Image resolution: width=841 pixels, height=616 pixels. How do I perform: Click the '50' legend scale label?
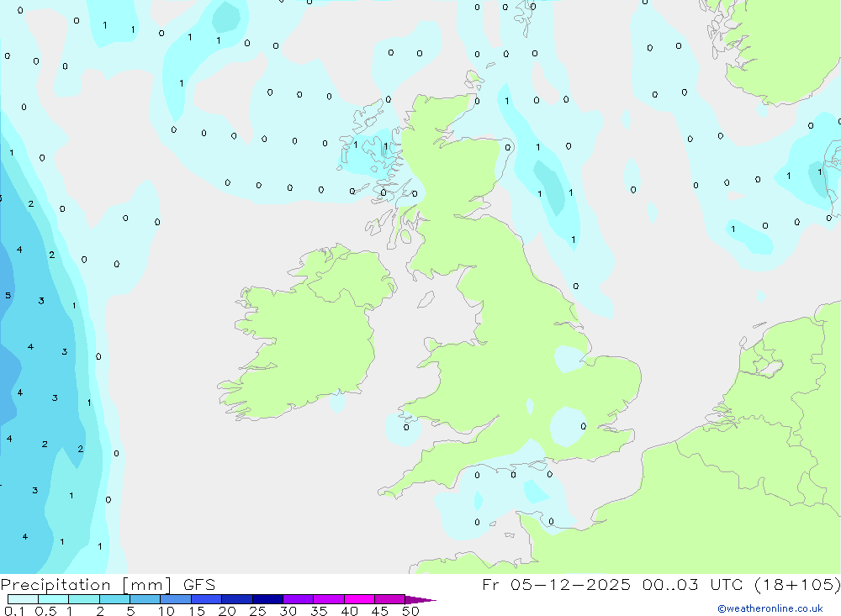pyautogui.click(x=410, y=611)
